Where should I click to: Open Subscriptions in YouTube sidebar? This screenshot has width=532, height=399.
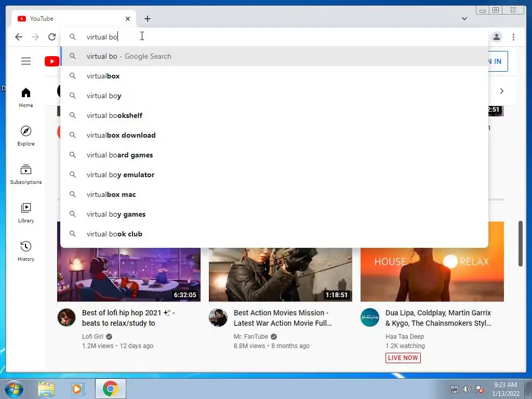26,175
